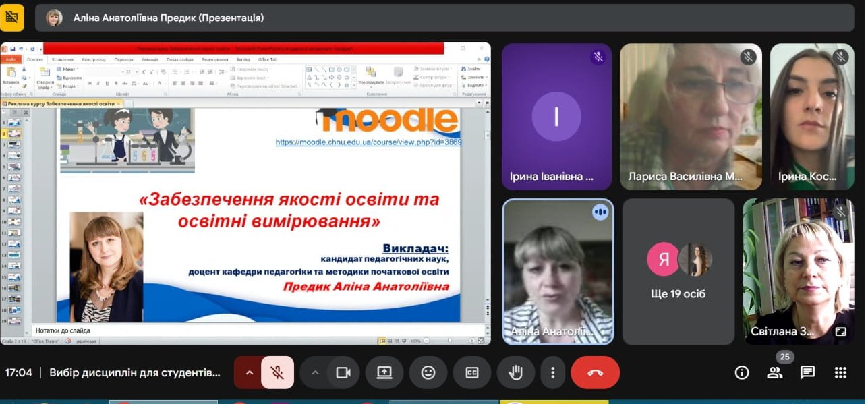Turn on closed captions (CC)

472,372
